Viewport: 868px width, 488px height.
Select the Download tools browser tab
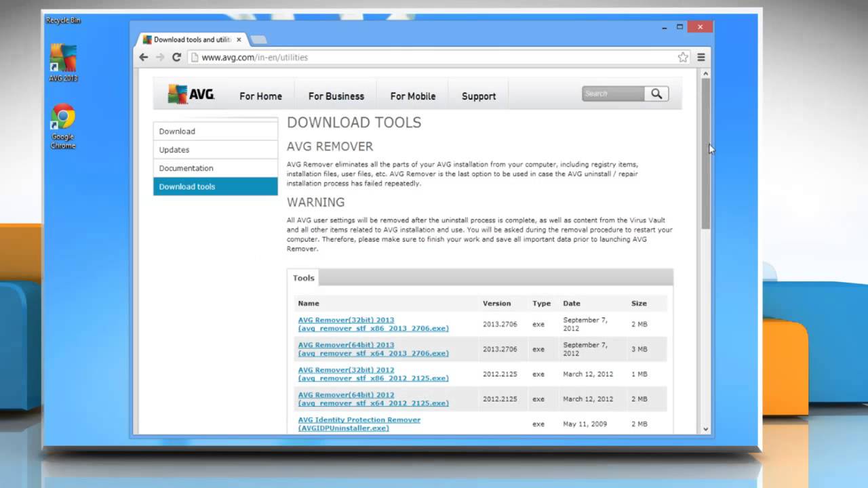[192, 40]
